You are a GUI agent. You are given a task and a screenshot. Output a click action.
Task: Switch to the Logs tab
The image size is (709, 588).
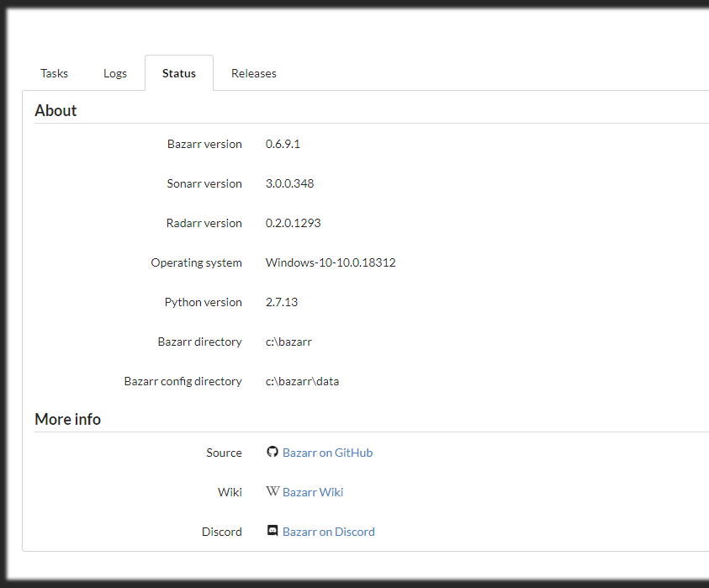click(115, 73)
